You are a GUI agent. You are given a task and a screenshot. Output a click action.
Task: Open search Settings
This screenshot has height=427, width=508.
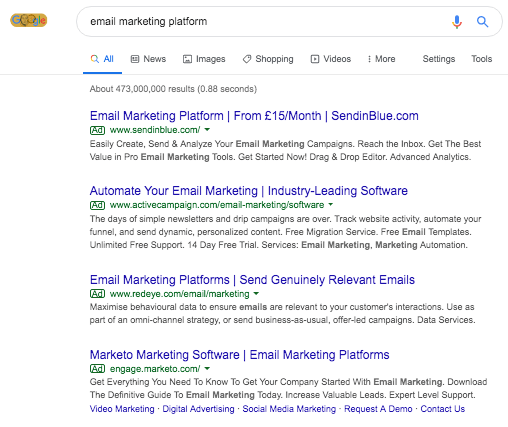pyautogui.click(x=439, y=59)
